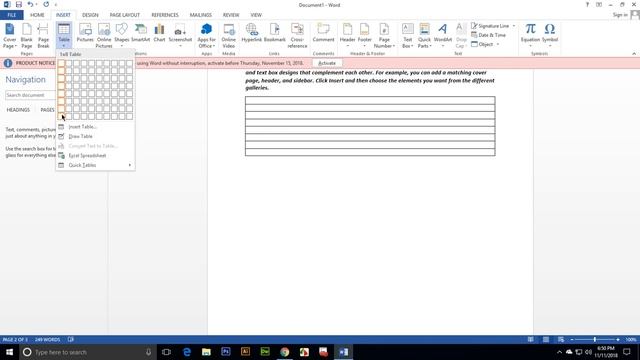Insert an Equation
640x360 pixels.
(x=530, y=34)
